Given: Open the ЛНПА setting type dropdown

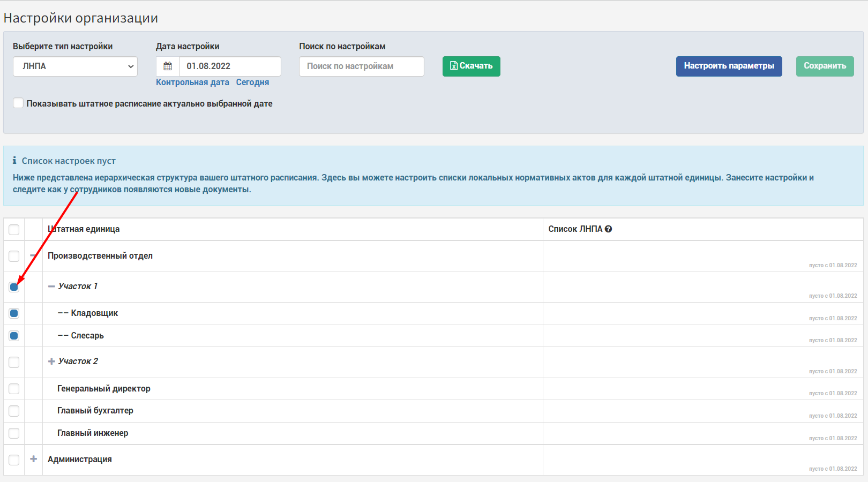Looking at the screenshot, I should coord(75,66).
